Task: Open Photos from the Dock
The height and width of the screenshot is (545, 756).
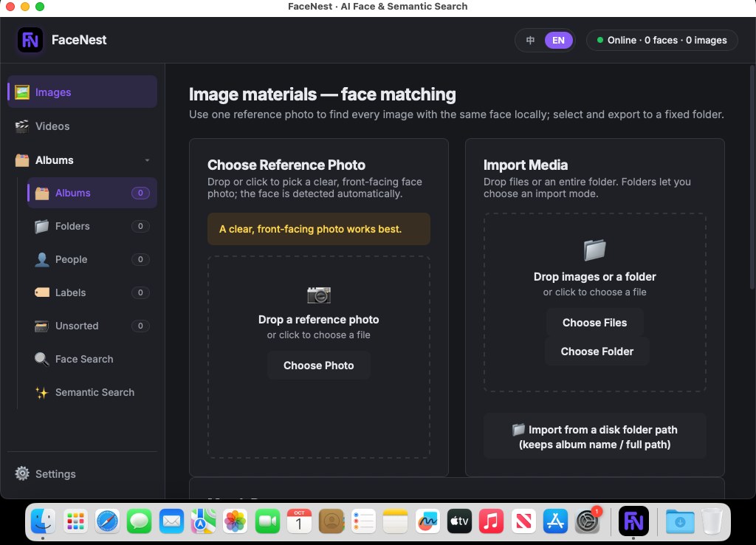Action: (x=236, y=521)
